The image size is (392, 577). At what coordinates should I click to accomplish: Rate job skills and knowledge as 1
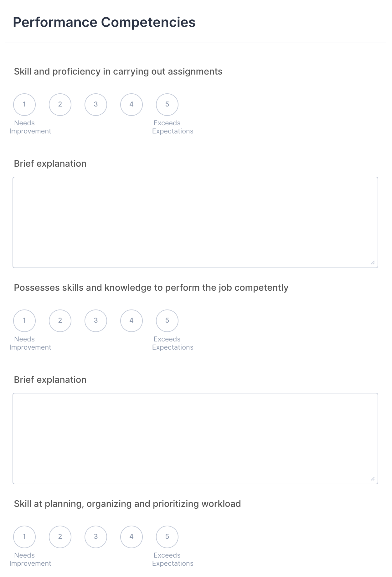click(24, 321)
